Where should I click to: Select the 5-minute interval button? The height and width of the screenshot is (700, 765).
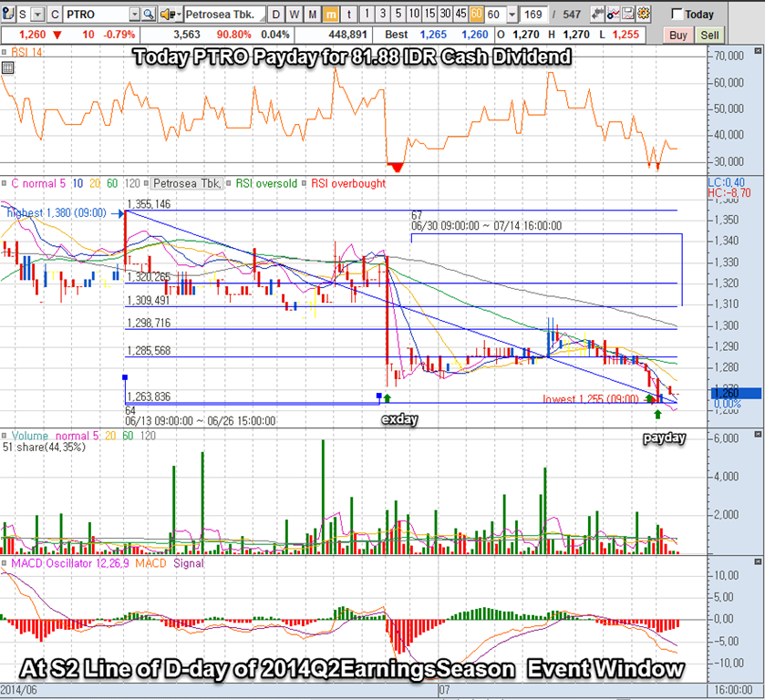398,15
